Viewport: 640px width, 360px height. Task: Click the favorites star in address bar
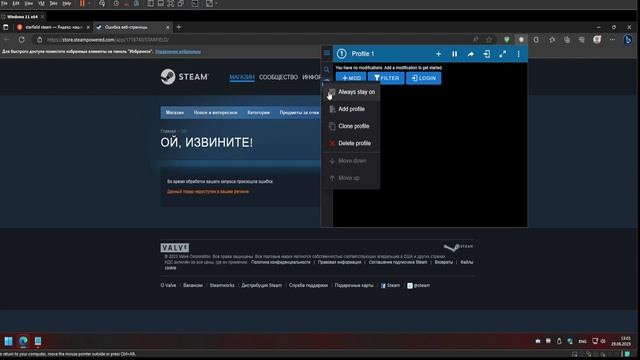(489, 40)
